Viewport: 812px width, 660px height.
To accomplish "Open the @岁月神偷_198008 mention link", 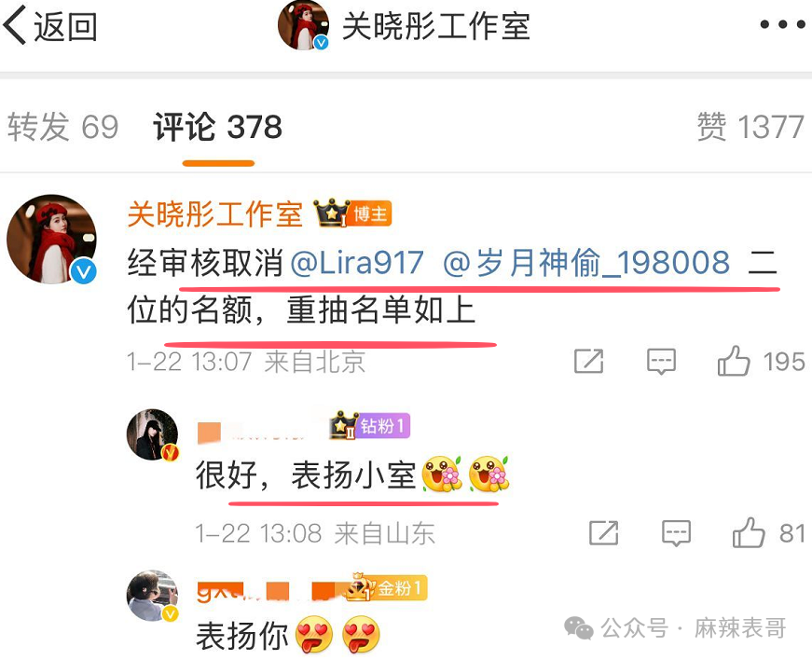I will click(586, 262).
